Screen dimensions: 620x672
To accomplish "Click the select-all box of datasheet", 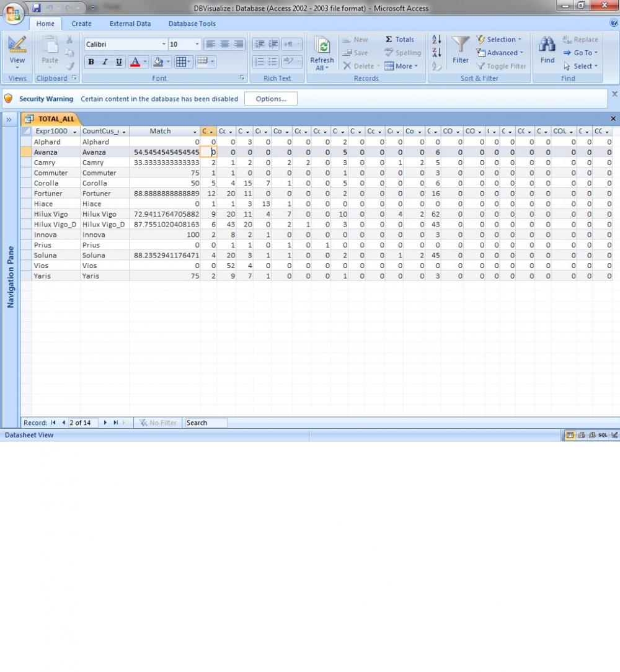I will pyautogui.click(x=26, y=131).
